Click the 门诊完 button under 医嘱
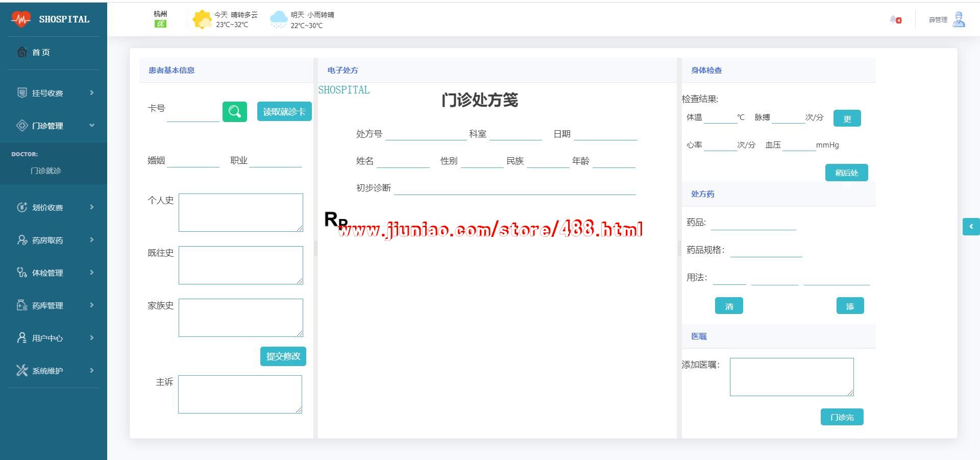Viewport: 980px width, 460px height. click(x=842, y=417)
